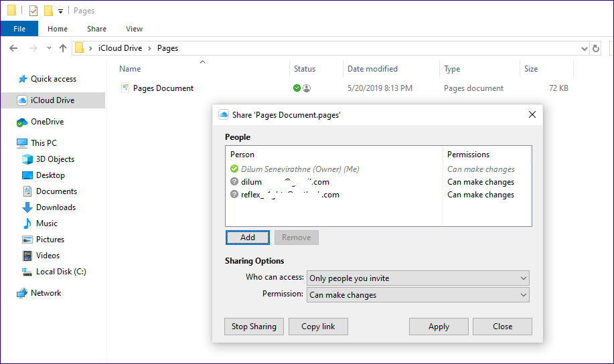
Task: Click Apply in the share dialog
Action: [439, 327]
